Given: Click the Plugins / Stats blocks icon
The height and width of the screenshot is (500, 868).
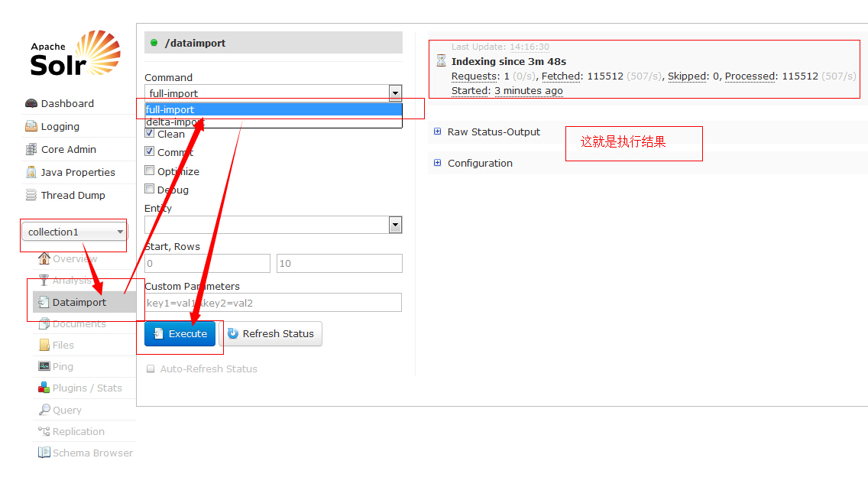Looking at the screenshot, I should [x=44, y=388].
